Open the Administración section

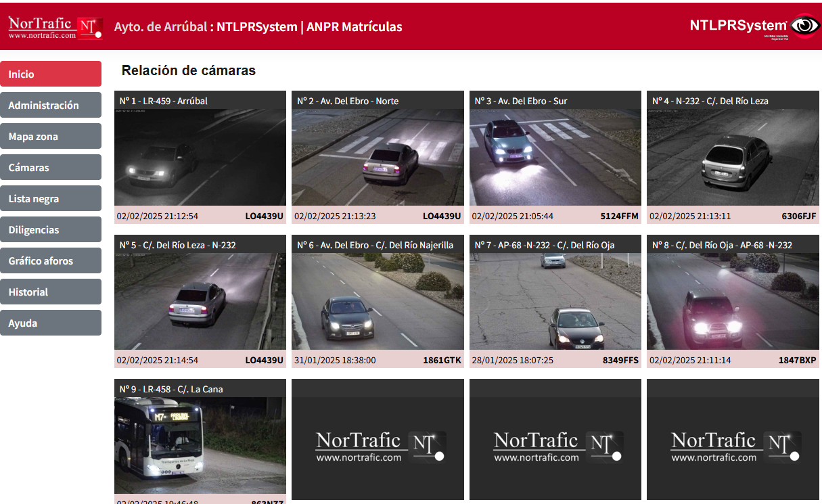pyautogui.click(x=51, y=105)
